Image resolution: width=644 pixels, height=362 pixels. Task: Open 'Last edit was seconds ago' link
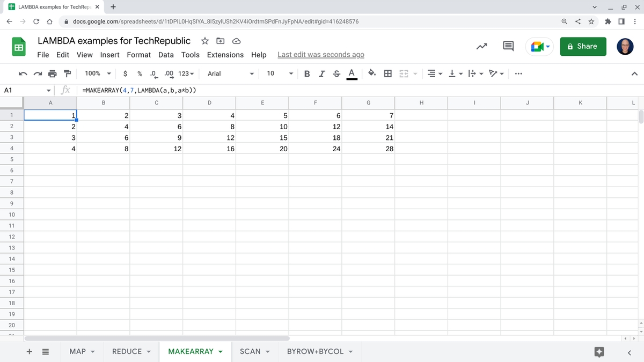pos(320,55)
